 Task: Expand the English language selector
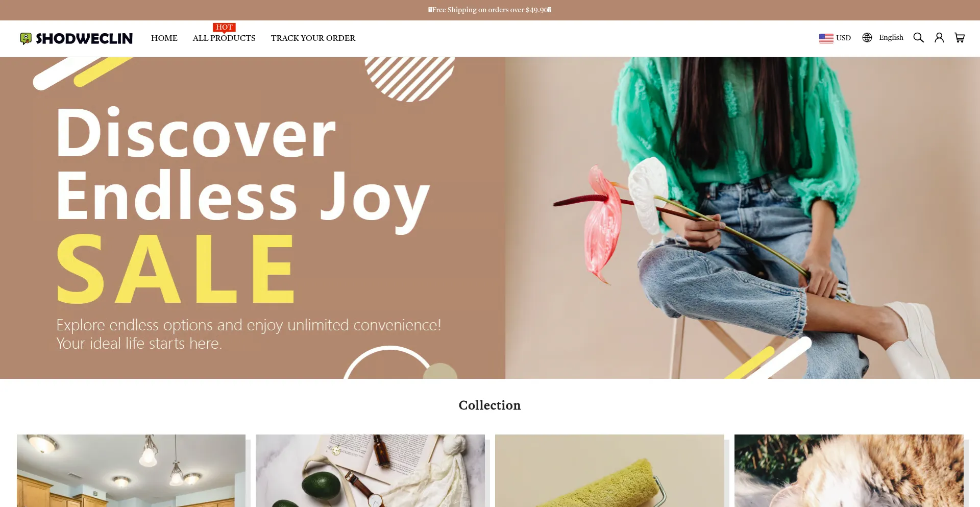click(x=883, y=38)
